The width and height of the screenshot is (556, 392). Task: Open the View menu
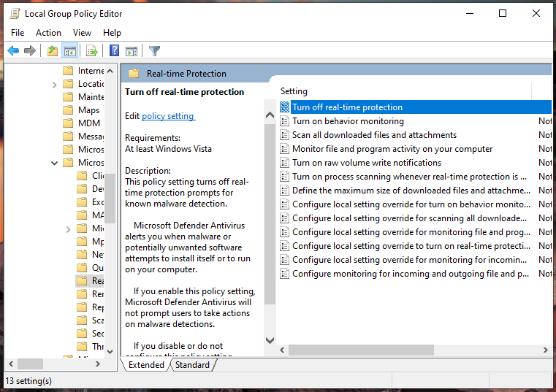click(x=82, y=33)
